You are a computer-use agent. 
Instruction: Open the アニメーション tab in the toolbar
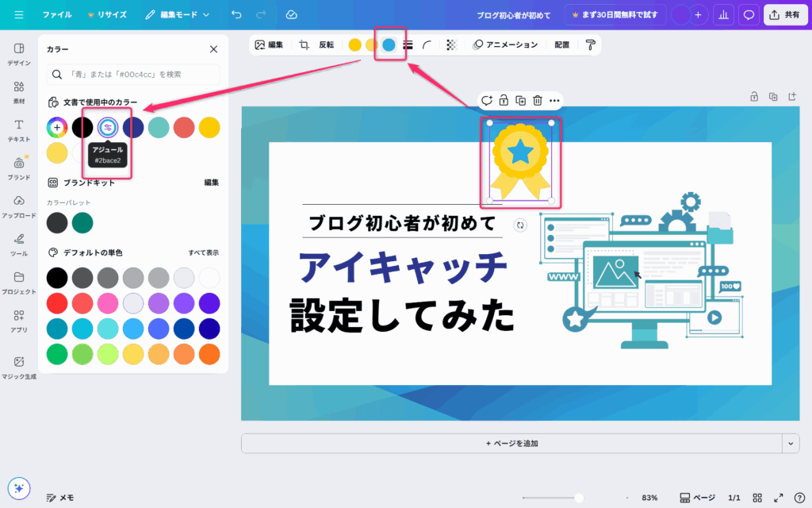click(505, 45)
